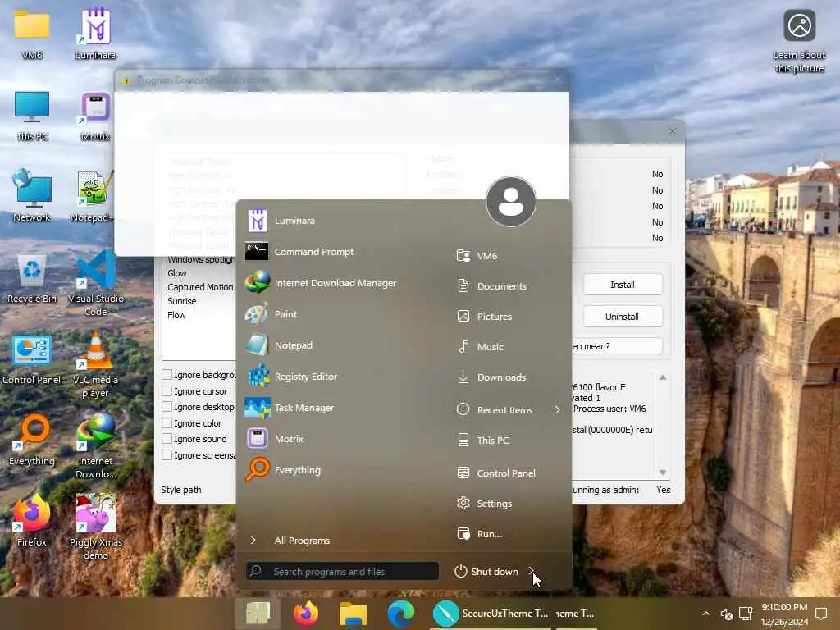Viewport: 840px width, 630px height.
Task: Open Microsoft Edge from the taskbar
Action: tap(400, 614)
